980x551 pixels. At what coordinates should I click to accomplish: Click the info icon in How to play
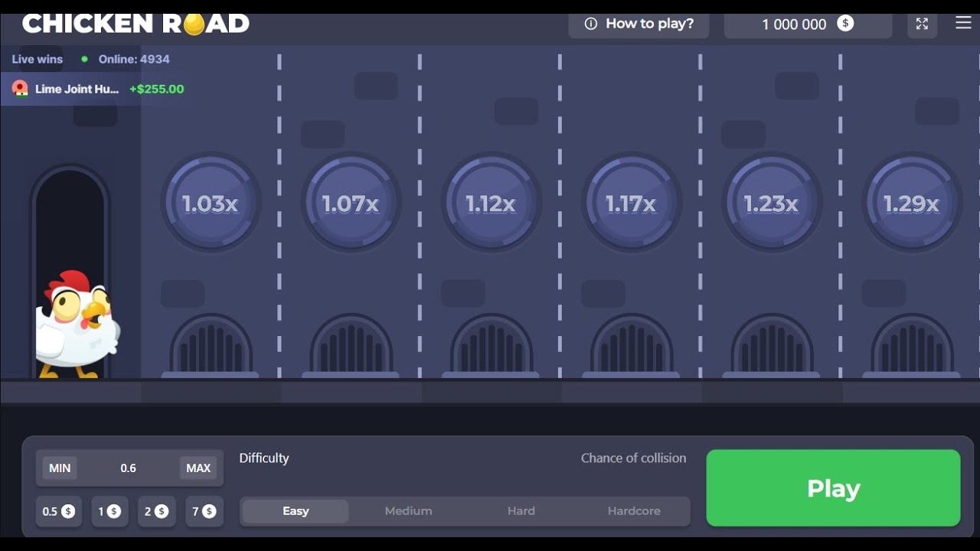(x=590, y=24)
